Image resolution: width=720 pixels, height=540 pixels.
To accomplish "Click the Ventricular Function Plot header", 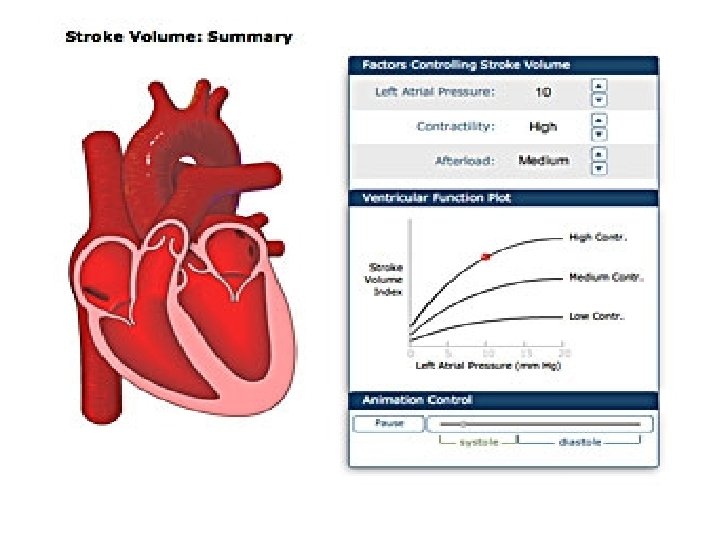I will pyautogui.click(x=503, y=198).
